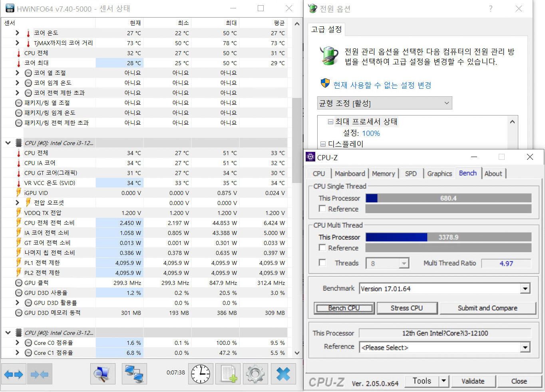The image size is (545, 392).
Task: Click the chip icon of first CPU [#0] header
Action: coord(19,143)
